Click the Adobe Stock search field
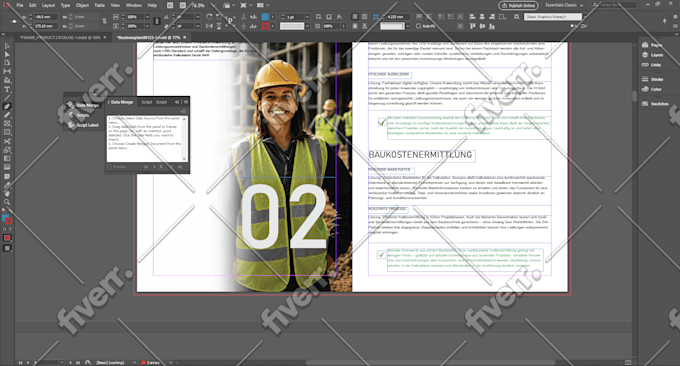Image resolution: width=680 pixels, height=366 pixels. click(x=614, y=5)
